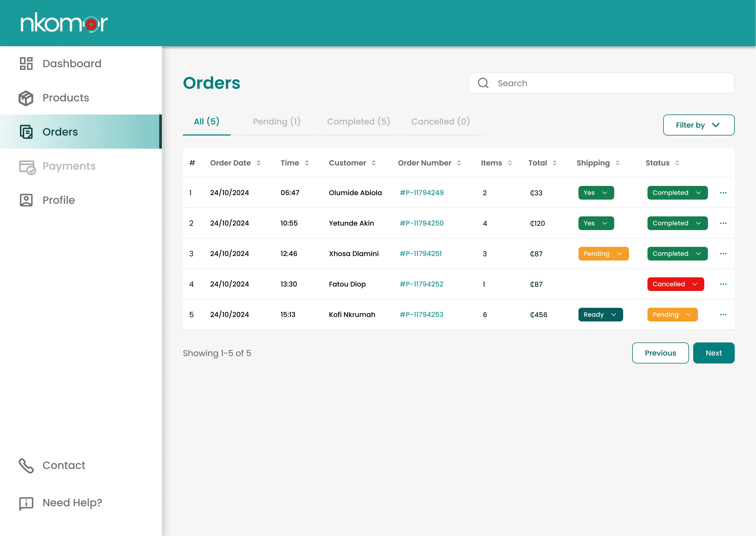Open Profile in sidebar
Screen dimensions: 756x536
pos(81,200)
